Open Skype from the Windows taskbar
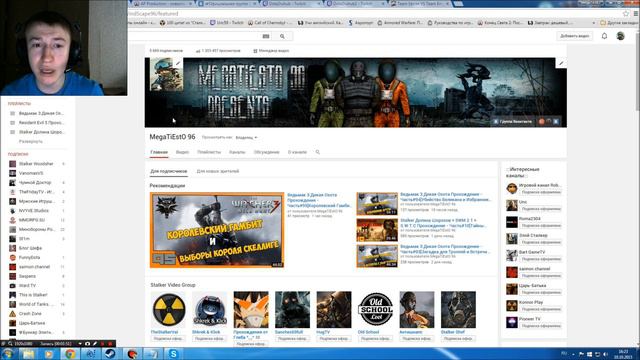 click(x=173, y=354)
